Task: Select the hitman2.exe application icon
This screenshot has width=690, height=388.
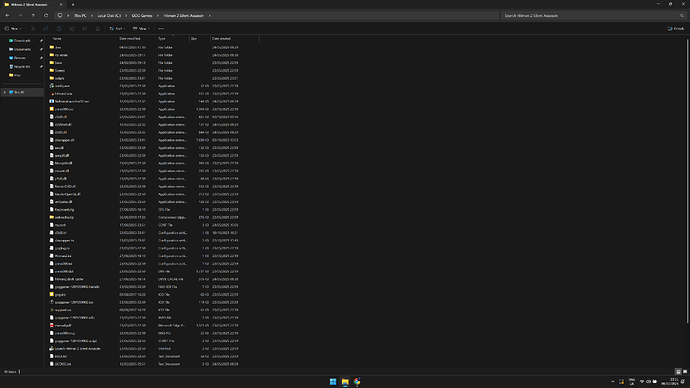Action: (x=51, y=94)
